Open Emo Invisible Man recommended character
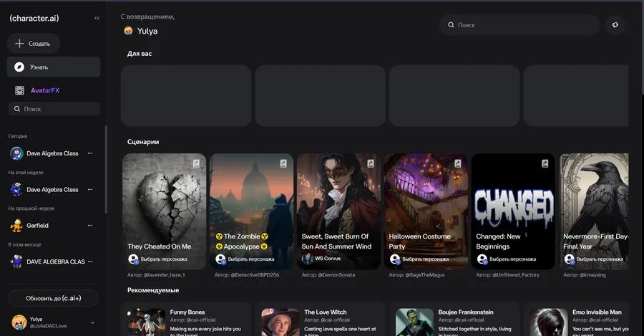Image resolution: width=644 pixels, height=336 pixels. click(576, 320)
